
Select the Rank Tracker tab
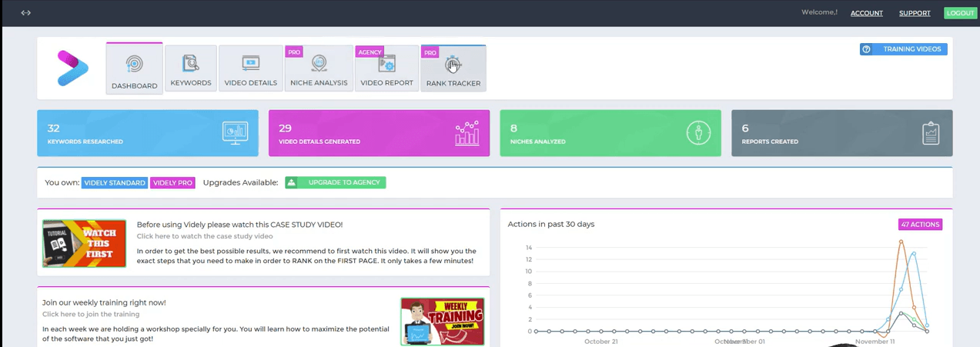(453, 69)
